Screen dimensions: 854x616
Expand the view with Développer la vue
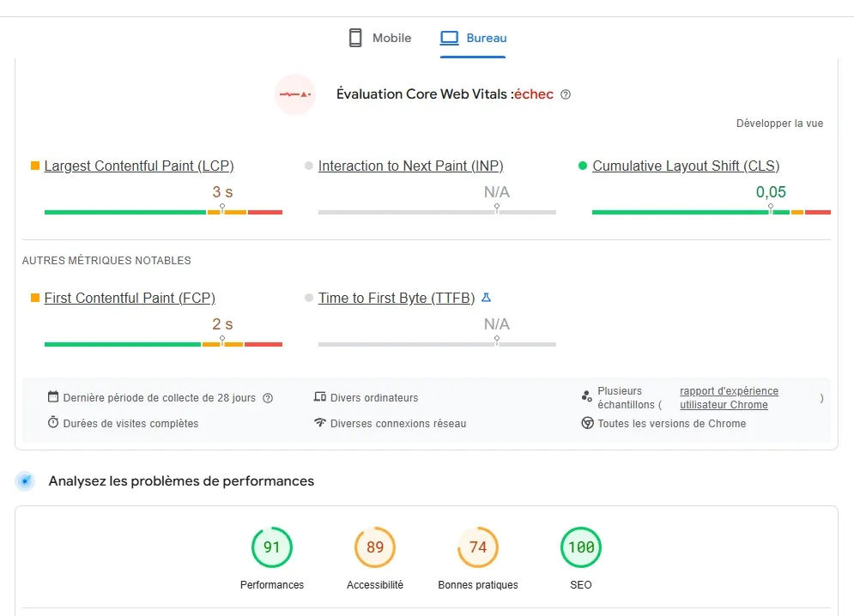tap(779, 123)
